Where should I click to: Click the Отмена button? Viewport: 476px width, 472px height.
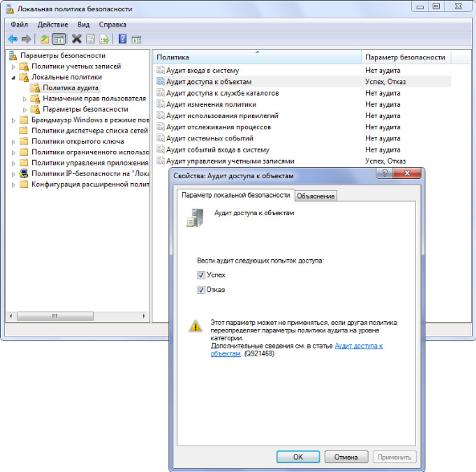tap(346, 457)
